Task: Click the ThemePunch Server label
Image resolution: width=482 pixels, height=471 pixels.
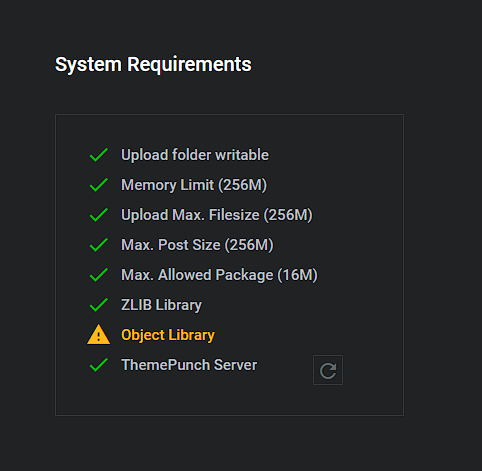Action: [x=189, y=365]
